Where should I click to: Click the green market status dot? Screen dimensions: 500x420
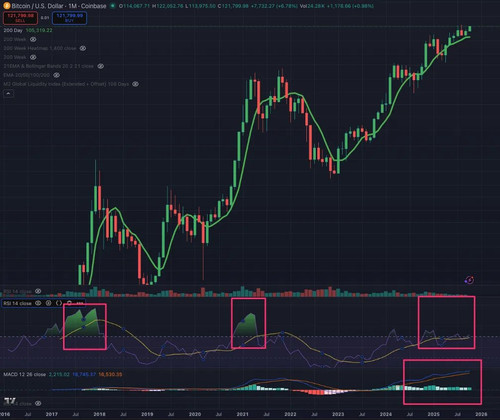(113, 6)
